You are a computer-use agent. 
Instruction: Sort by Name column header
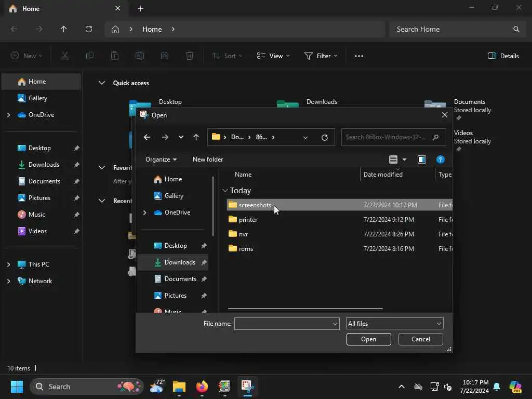243,175
